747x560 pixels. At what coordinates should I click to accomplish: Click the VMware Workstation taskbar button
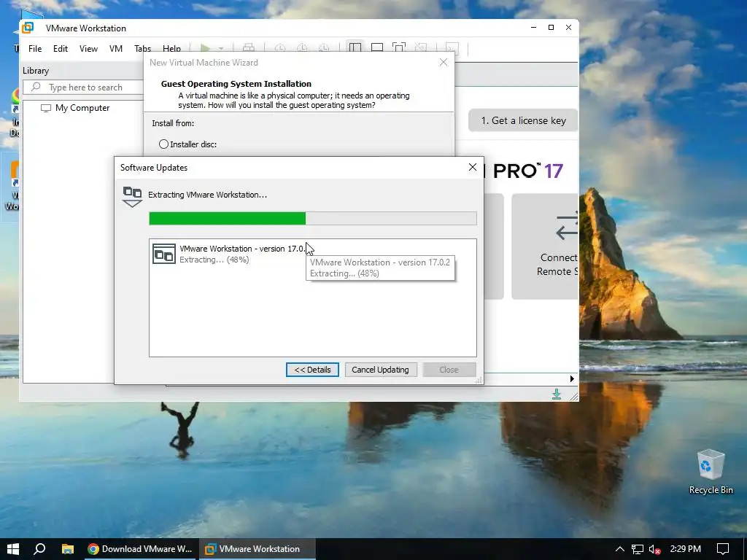pyautogui.click(x=258, y=549)
